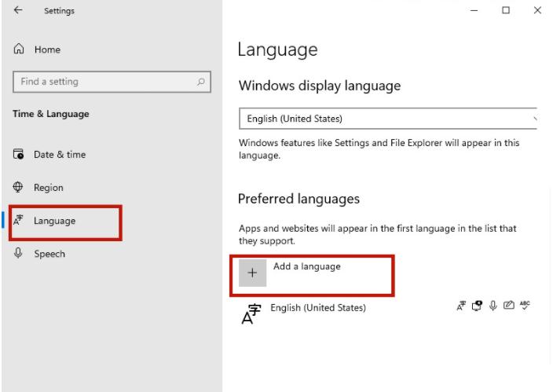Viewport: 553px width, 392px height.
Task: Click the speech recognition microphone feature icon
Action: tap(493, 306)
